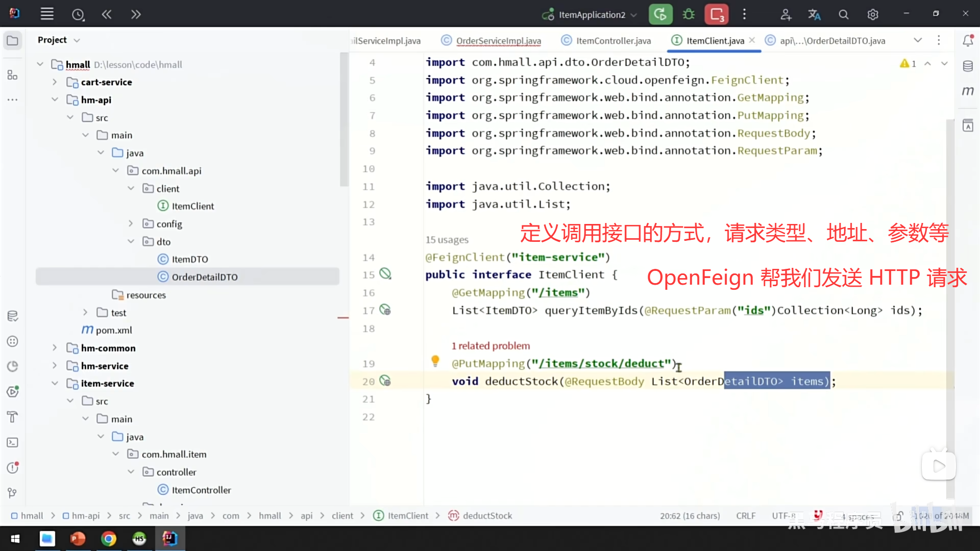Collapse the hm-api module node

(x=55, y=99)
